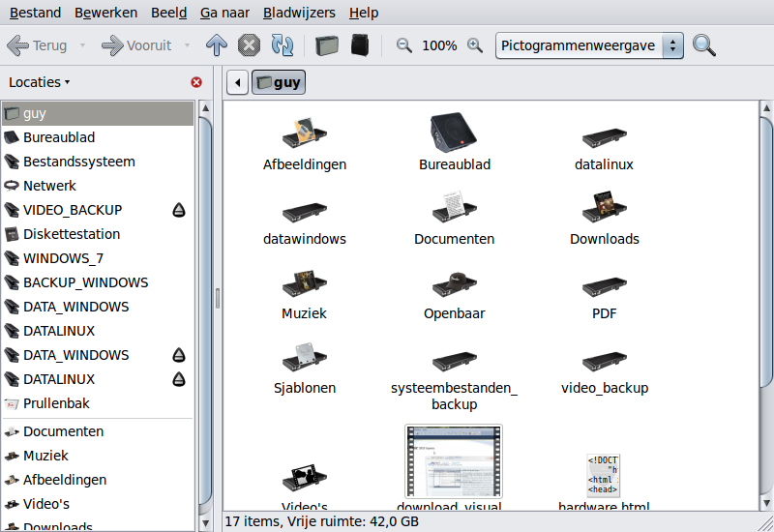This screenshot has width=774, height=532.
Task: Reload the current folder view
Action: 282,45
